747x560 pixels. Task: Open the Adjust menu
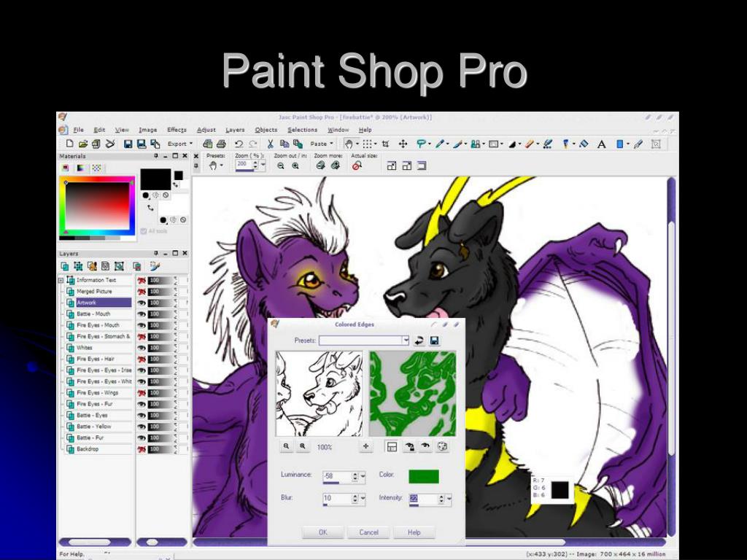(x=206, y=130)
